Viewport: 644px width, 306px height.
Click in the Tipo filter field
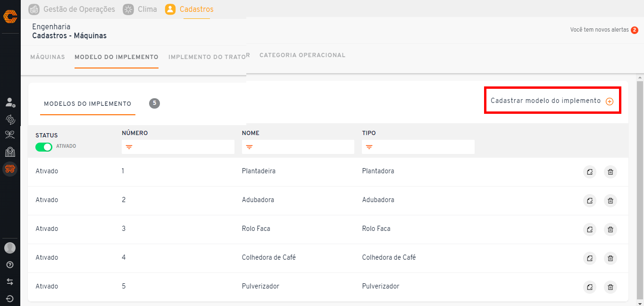[x=418, y=147]
